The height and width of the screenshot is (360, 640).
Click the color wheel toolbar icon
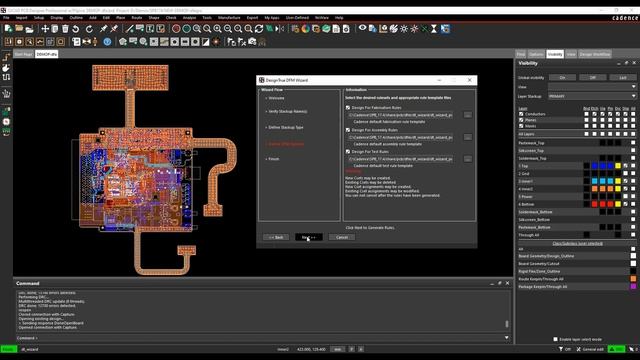click(x=305, y=29)
